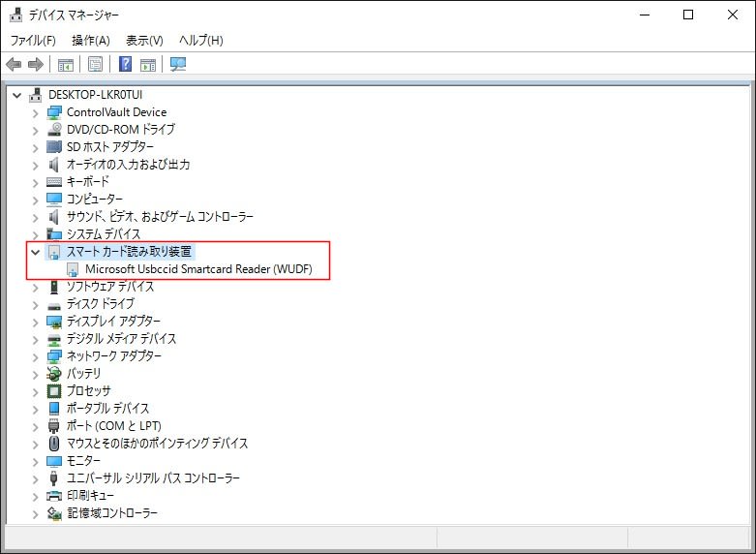Click the USB plug icon for ユニバーサル シリアル バス

(x=54, y=478)
